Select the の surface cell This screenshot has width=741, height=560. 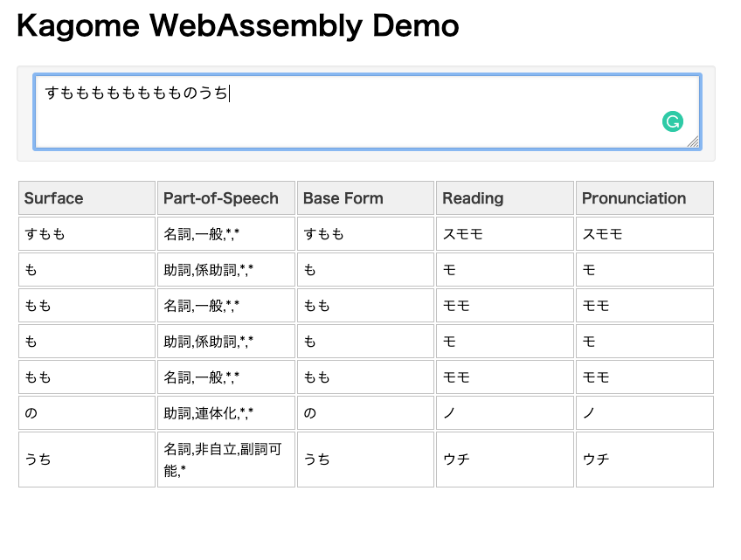(x=87, y=412)
